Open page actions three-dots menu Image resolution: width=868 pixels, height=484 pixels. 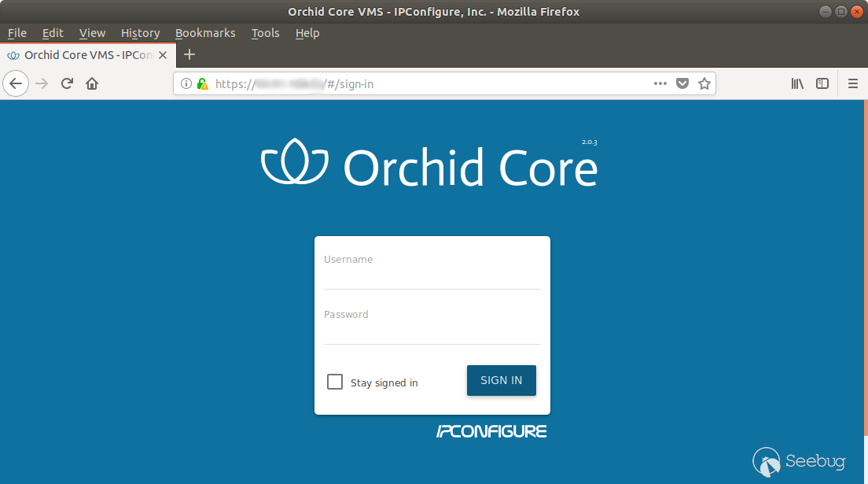[x=660, y=83]
